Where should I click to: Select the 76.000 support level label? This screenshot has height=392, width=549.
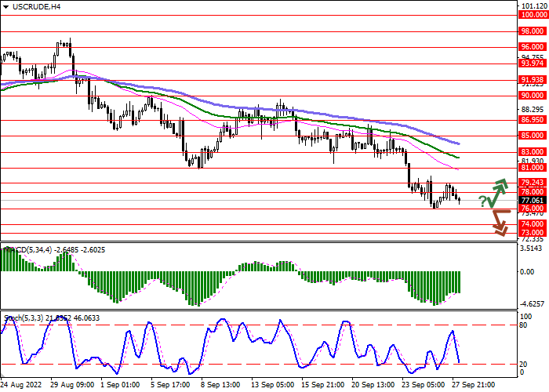(x=533, y=209)
